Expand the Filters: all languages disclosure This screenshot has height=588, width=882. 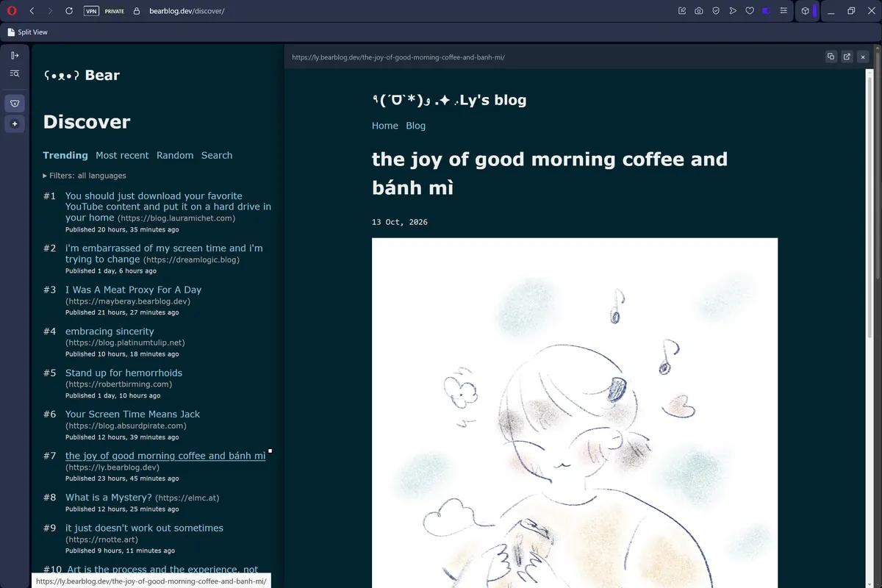coord(85,176)
